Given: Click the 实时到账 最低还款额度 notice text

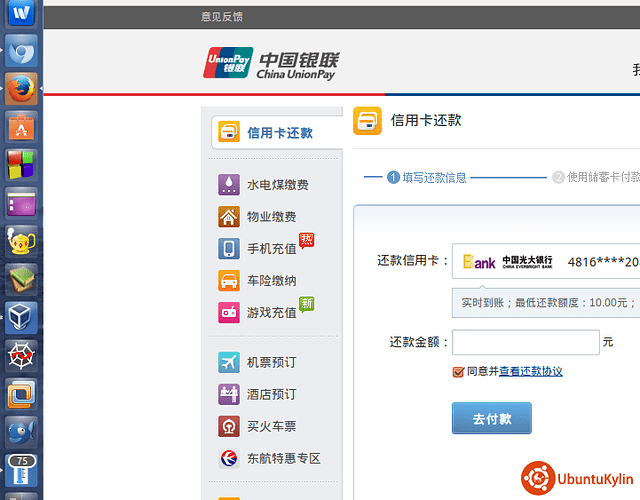Looking at the screenshot, I should [x=549, y=302].
